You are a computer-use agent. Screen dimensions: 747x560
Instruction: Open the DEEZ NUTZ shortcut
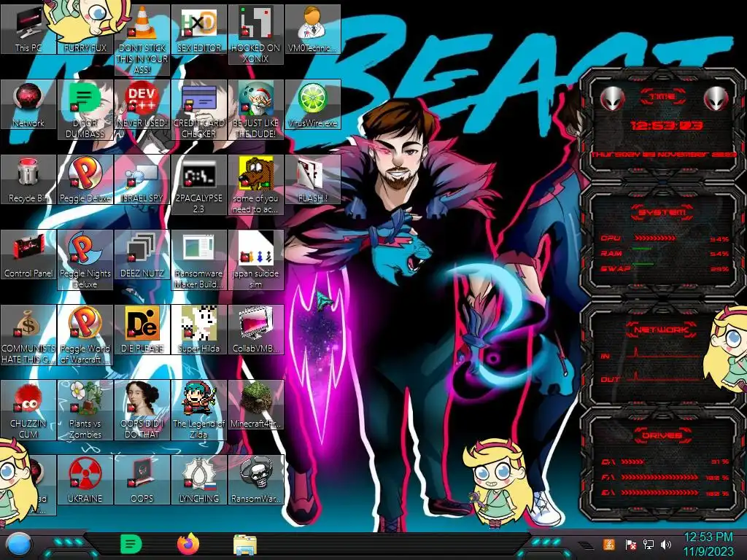click(x=142, y=254)
